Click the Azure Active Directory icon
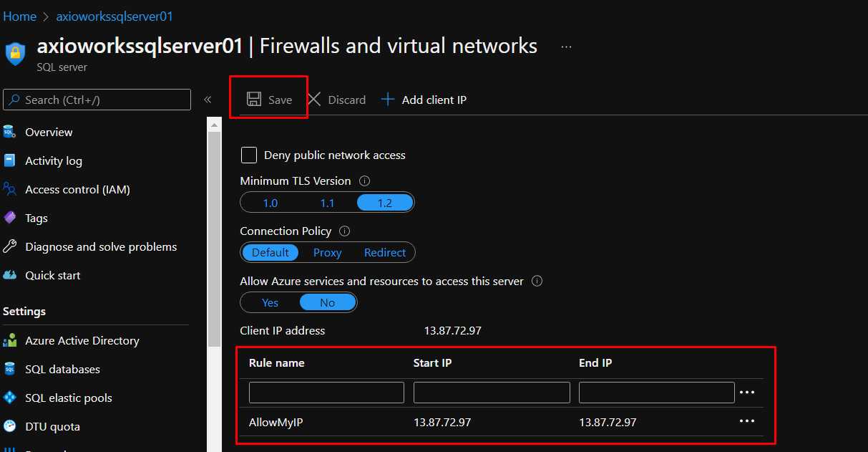This screenshot has height=452, width=868. (x=10, y=340)
